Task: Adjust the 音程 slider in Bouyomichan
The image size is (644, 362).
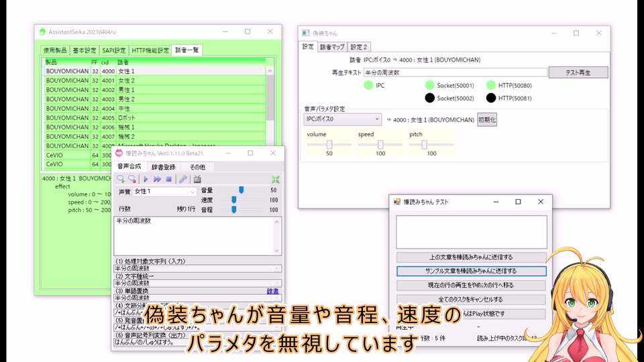Action: (x=233, y=210)
